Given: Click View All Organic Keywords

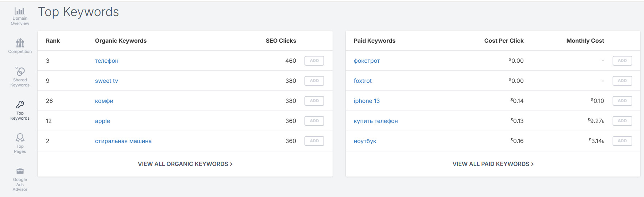Looking at the screenshot, I should tap(185, 164).
